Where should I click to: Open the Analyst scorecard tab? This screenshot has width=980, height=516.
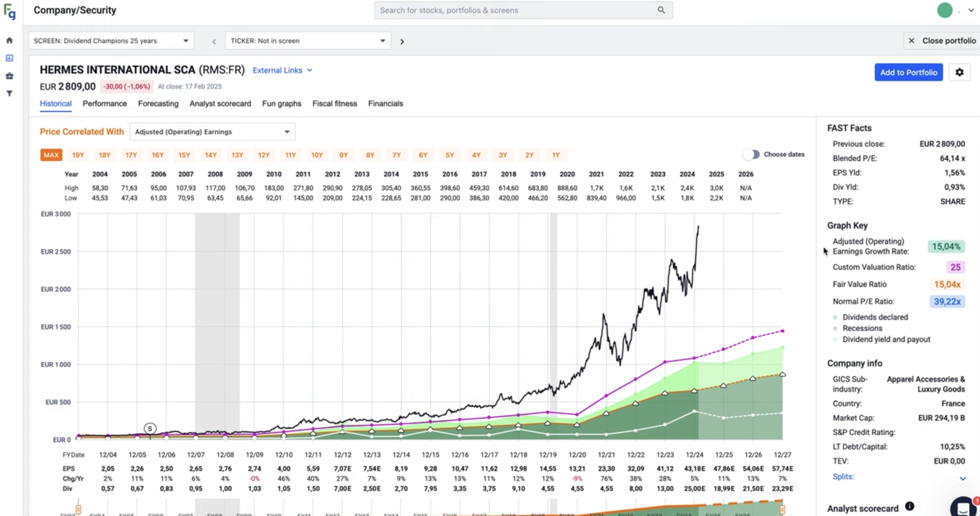click(220, 103)
